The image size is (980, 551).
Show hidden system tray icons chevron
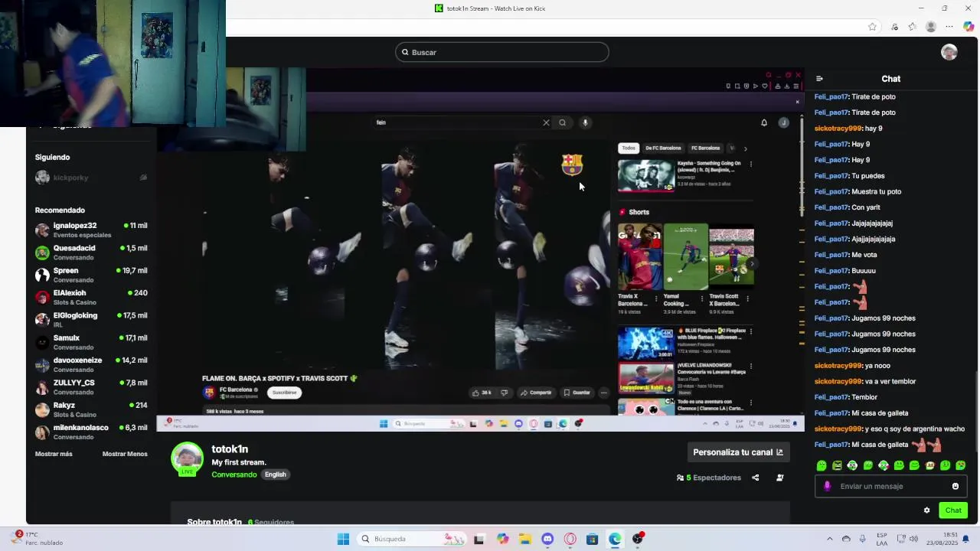(x=829, y=539)
